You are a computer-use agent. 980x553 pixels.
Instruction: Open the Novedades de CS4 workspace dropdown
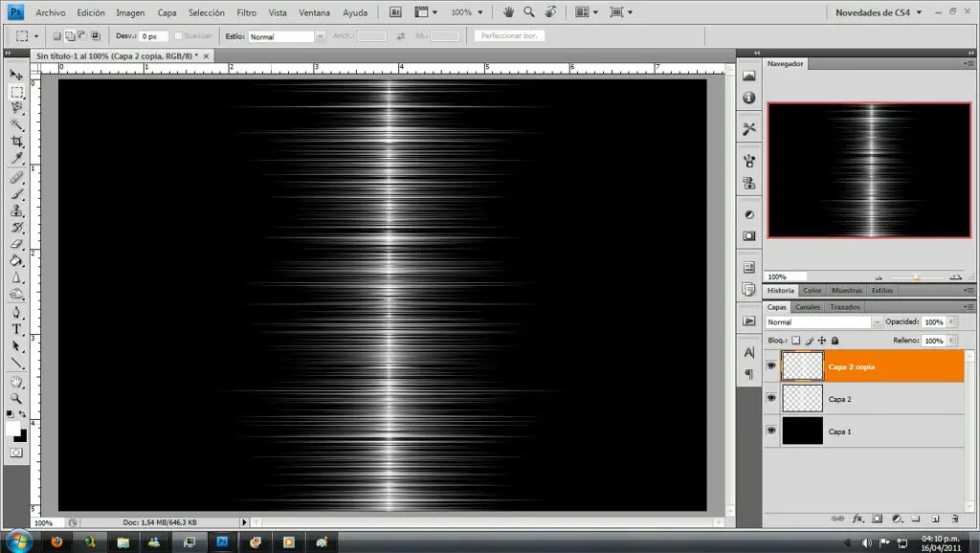[879, 11]
